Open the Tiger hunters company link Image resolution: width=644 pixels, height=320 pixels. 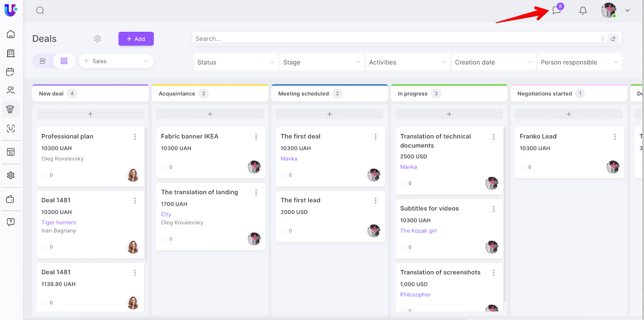point(59,223)
